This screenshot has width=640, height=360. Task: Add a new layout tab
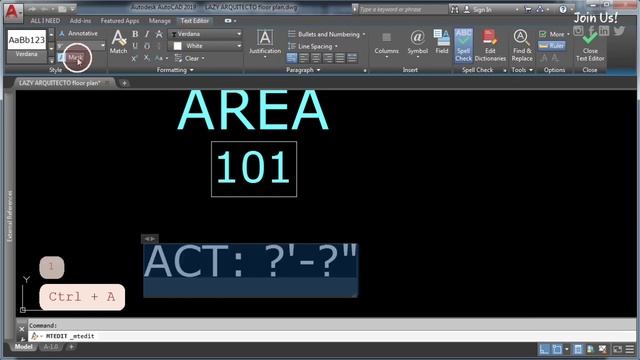(x=71, y=347)
